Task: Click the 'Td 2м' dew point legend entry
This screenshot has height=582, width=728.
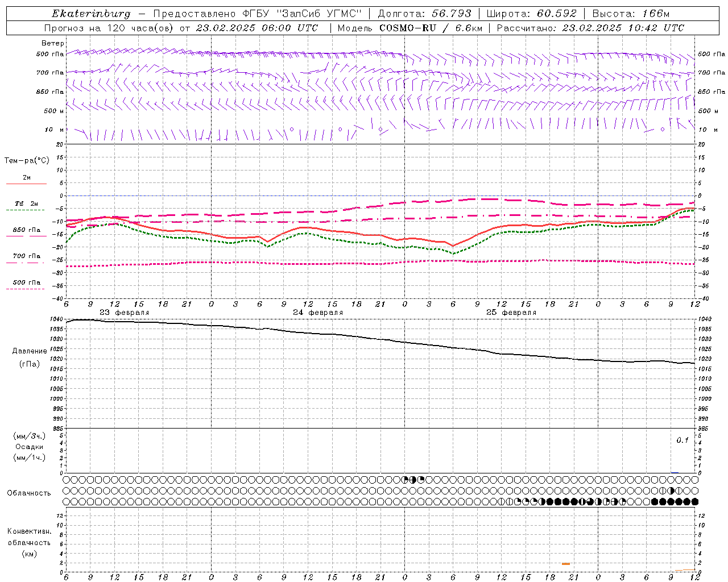Action: coord(27,203)
